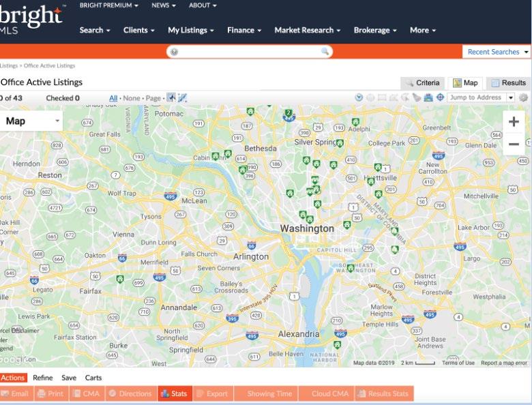The height and width of the screenshot is (405, 532).
Task: Click the search magnifier icon in search bar
Action: [325, 52]
